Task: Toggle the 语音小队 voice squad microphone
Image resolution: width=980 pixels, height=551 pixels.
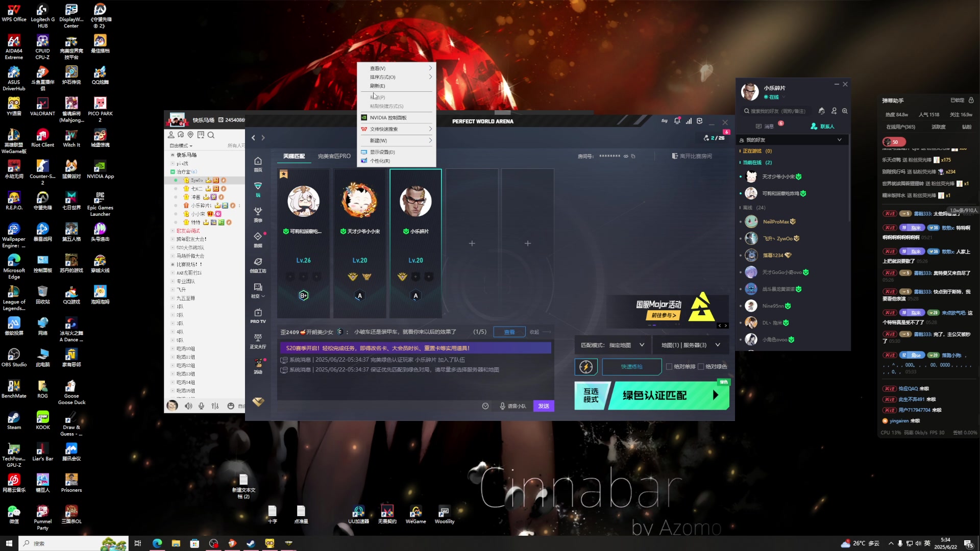Action: point(513,406)
